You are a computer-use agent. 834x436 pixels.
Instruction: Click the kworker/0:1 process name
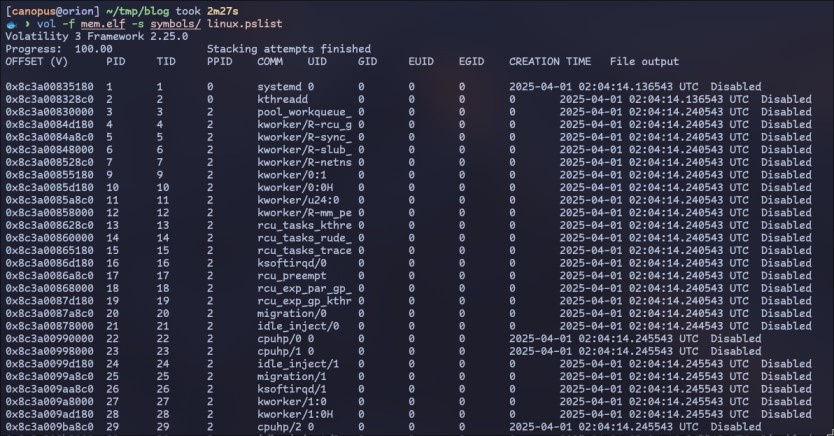pos(292,175)
